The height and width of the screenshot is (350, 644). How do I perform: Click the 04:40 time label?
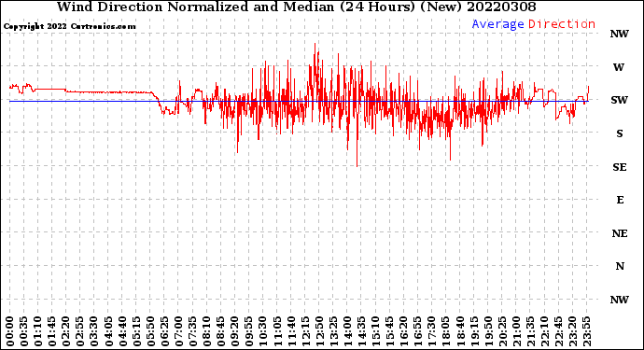[x=122, y=331]
